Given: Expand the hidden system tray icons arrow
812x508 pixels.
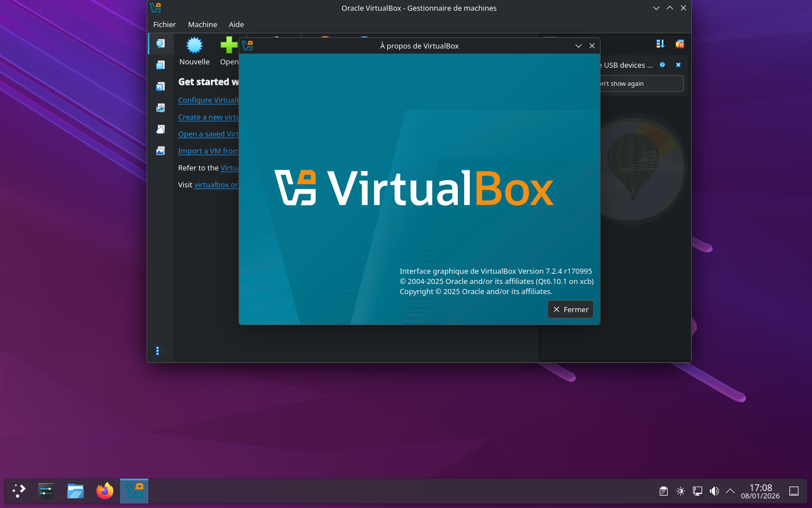Looking at the screenshot, I should point(730,491).
